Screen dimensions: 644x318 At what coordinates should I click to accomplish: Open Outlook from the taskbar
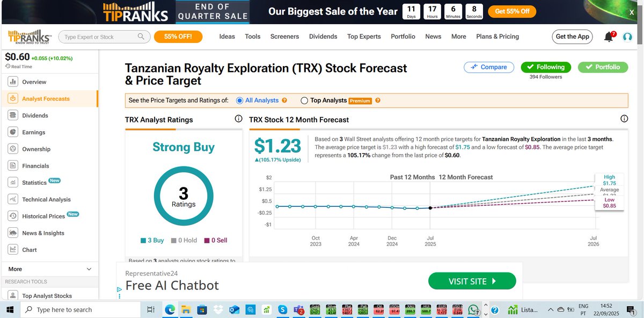[x=234, y=309]
